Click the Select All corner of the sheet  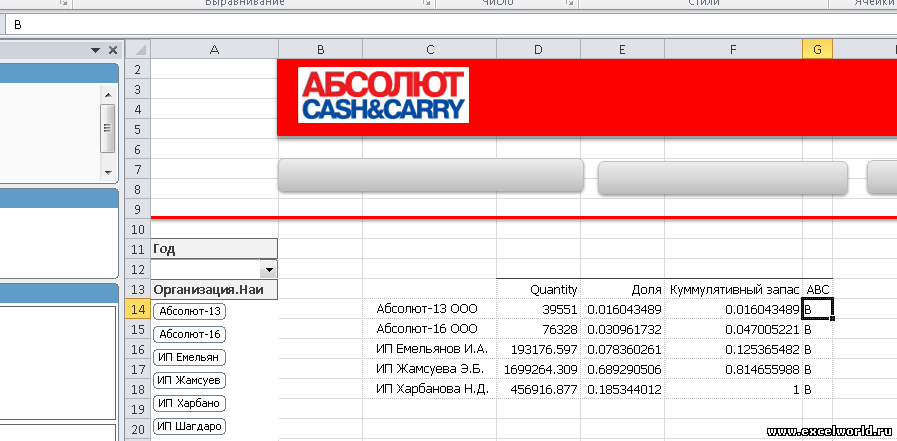(x=138, y=49)
